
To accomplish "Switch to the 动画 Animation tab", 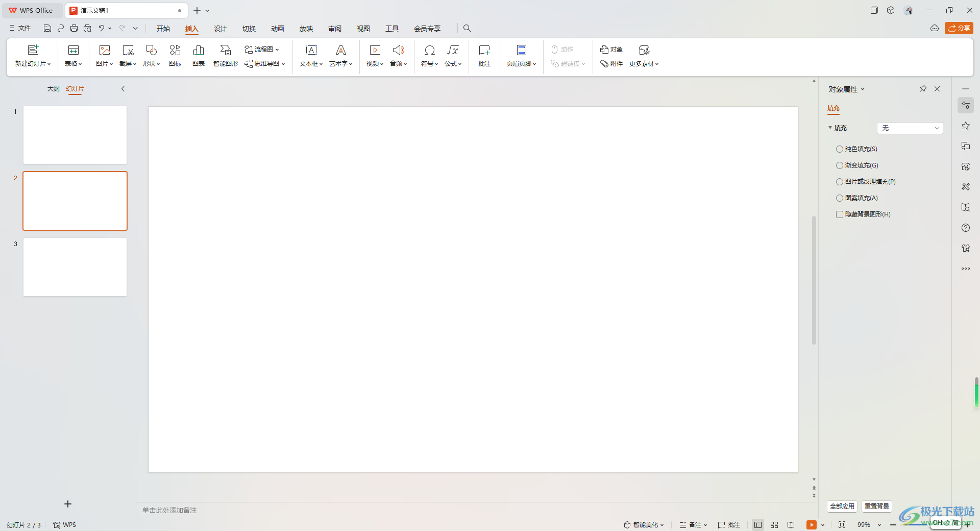I will pyautogui.click(x=278, y=29).
